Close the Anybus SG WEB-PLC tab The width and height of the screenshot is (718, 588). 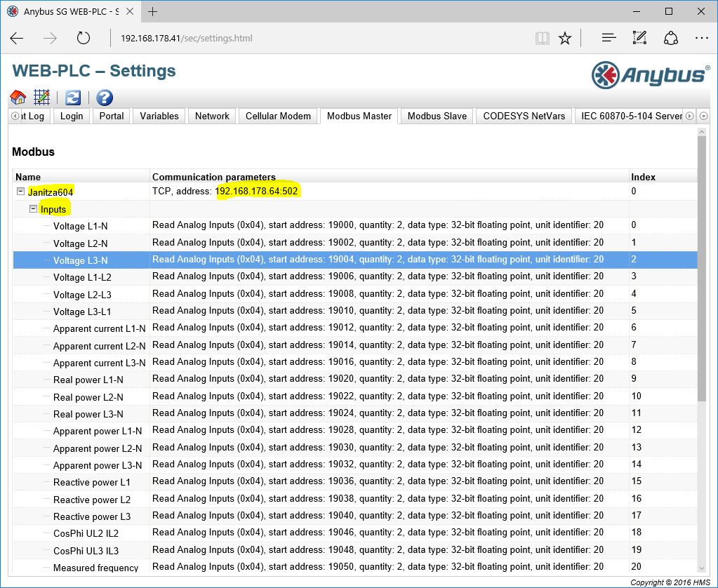click(x=130, y=11)
